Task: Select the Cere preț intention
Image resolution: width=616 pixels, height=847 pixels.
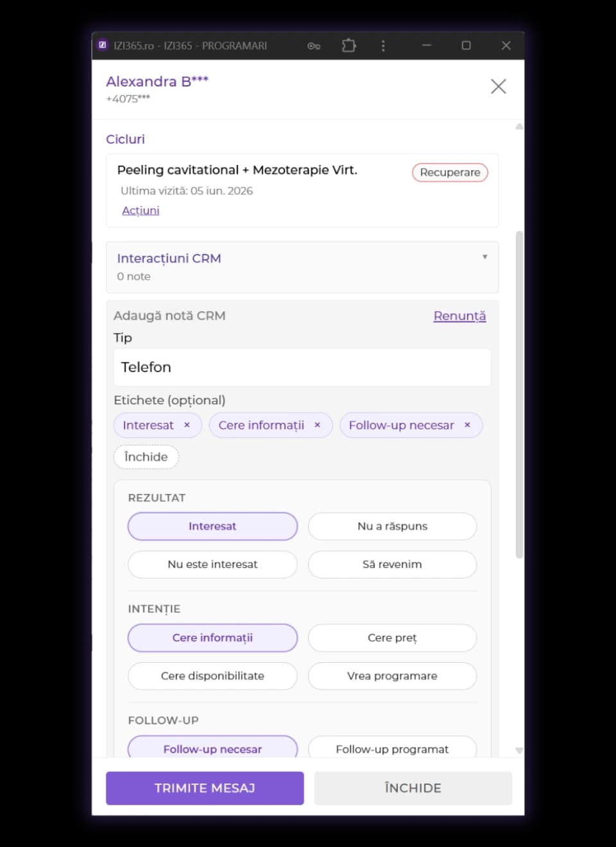Action: tap(392, 638)
